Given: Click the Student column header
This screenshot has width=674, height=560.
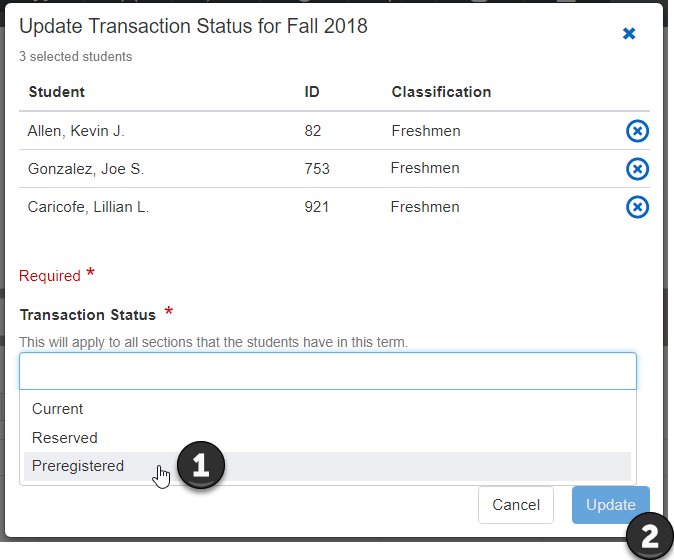Looking at the screenshot, I should [57, 92].
